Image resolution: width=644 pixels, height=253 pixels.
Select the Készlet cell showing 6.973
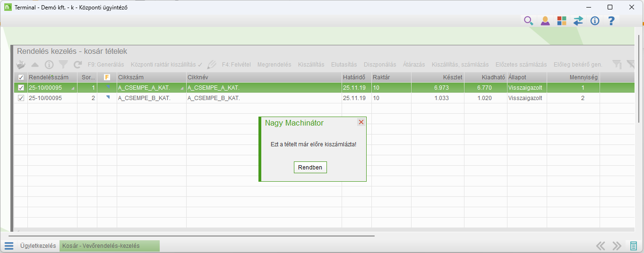[438, 88]
